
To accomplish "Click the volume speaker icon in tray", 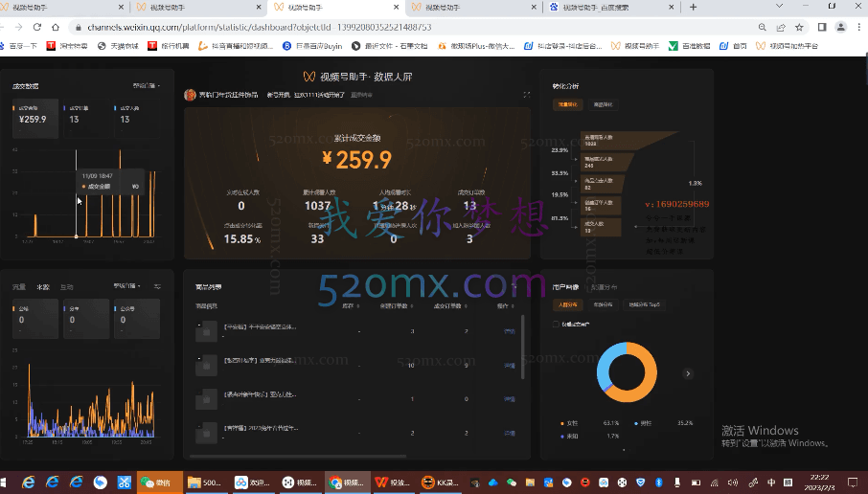I will (x=732, y=483).
